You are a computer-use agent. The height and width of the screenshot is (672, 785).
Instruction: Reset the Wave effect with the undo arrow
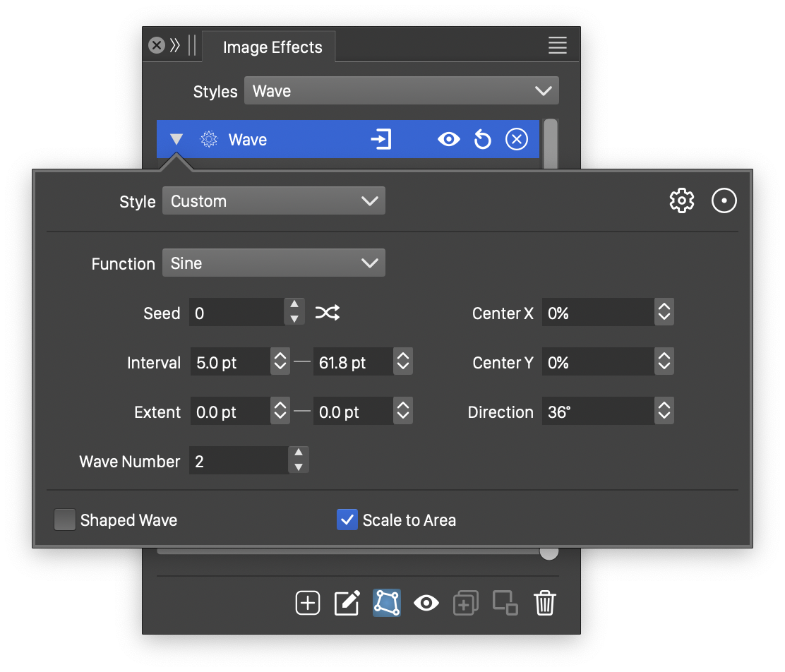coord(482,140)
